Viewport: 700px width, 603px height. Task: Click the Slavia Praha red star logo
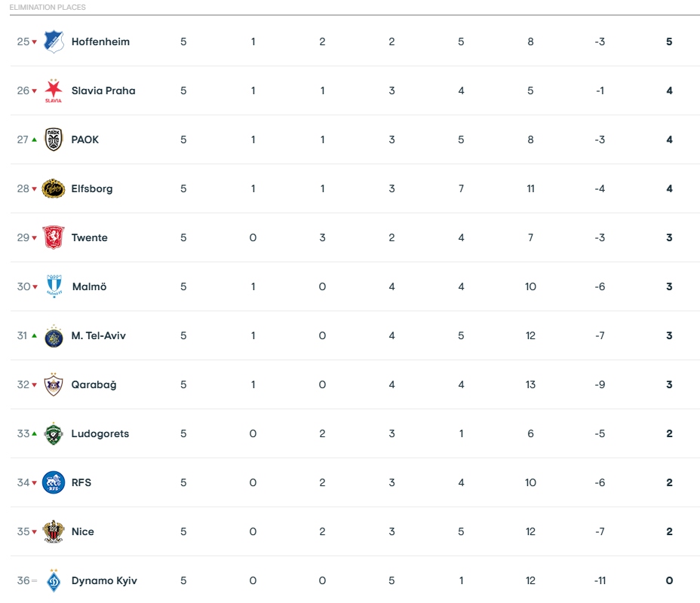coord(54,90)
